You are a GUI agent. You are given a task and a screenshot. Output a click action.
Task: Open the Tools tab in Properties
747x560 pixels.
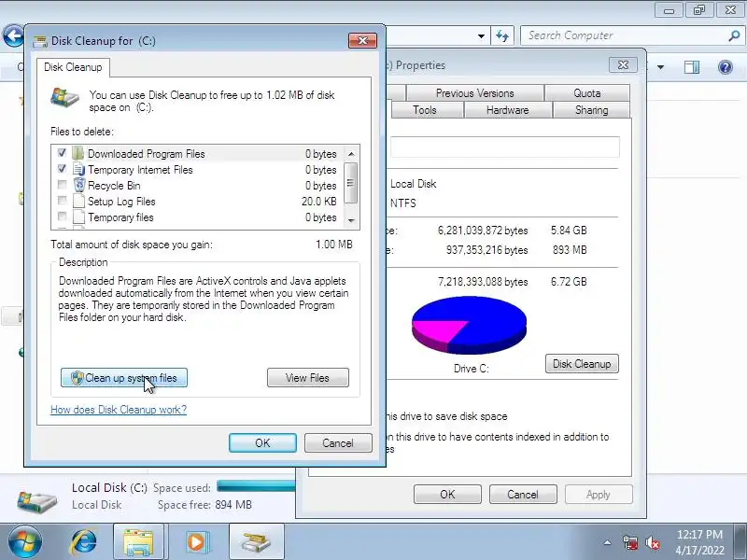click(425, 110)
